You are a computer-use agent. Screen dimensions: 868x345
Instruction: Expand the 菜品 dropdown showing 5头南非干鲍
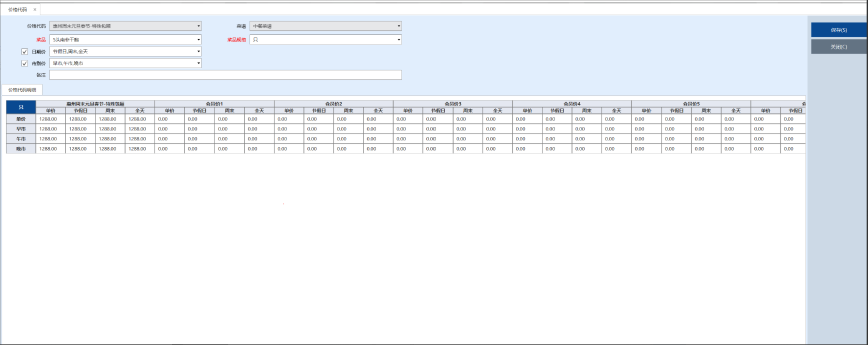point(198,40)
